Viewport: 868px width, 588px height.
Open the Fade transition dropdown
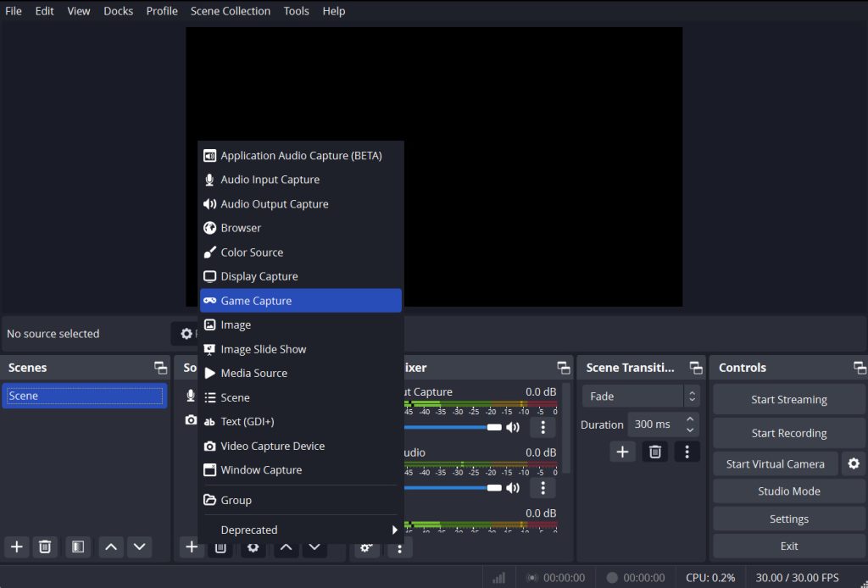pos(641,396)
